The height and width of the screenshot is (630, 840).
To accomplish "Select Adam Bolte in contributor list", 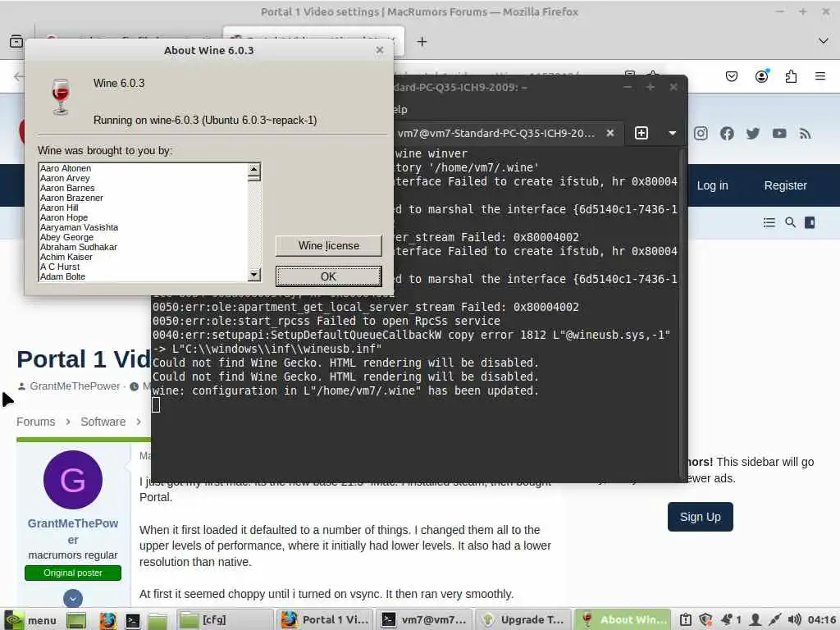I will point(62,276).
